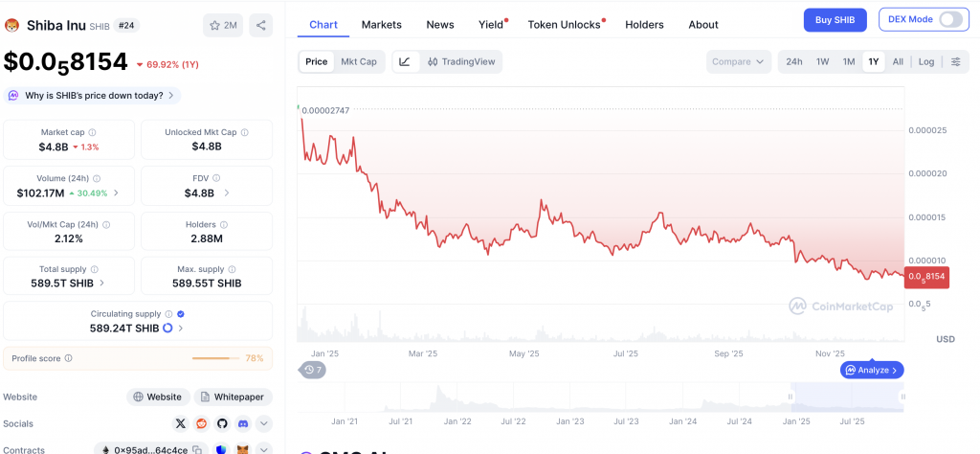Screen dimensions: 980x454
Task: Open the GitHub social link
Action: coord(222,422)
